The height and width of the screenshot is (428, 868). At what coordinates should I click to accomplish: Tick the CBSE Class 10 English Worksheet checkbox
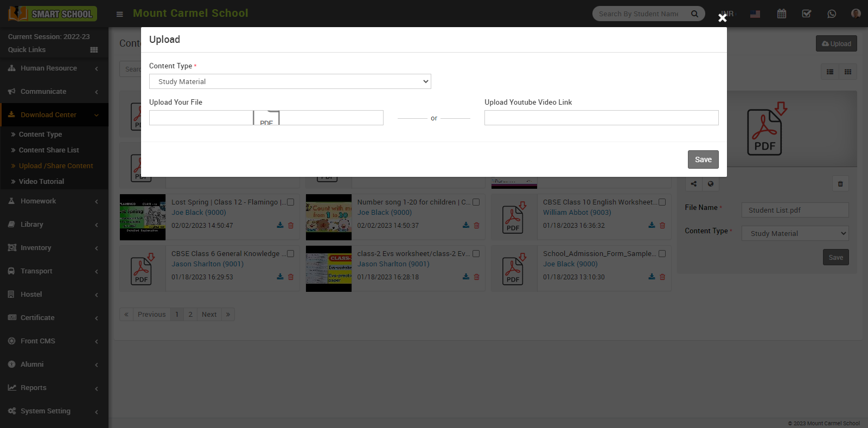coord(662,202)
